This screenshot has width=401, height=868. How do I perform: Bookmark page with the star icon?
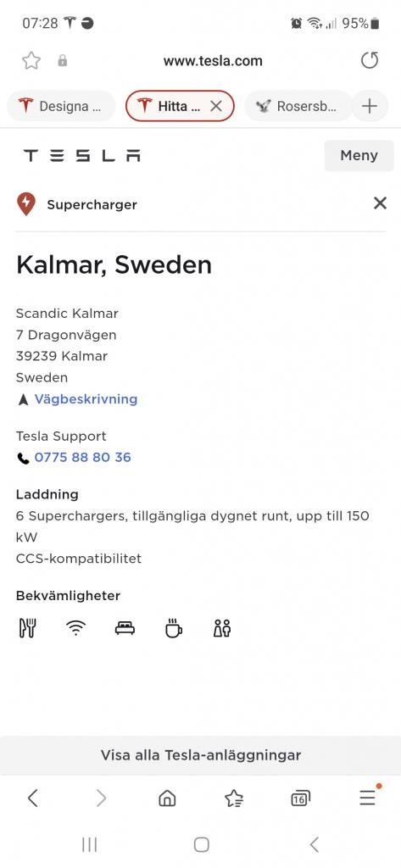click(31, 60)
